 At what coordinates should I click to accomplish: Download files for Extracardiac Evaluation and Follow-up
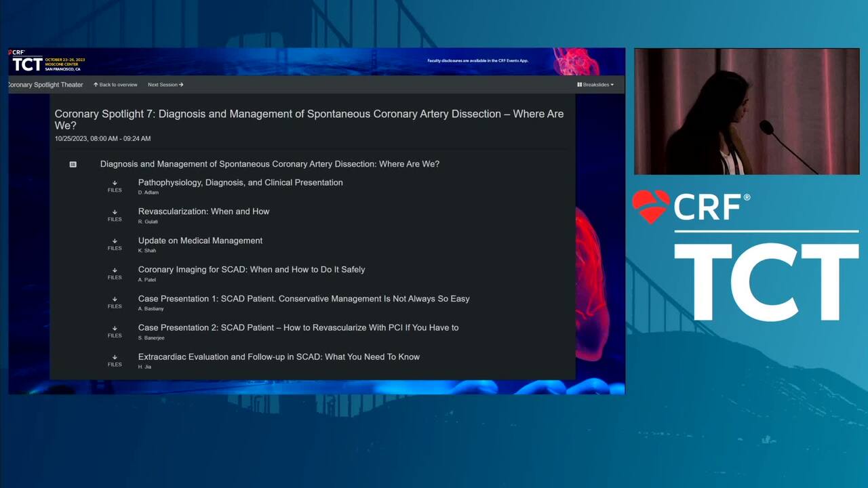click(115, 361)
